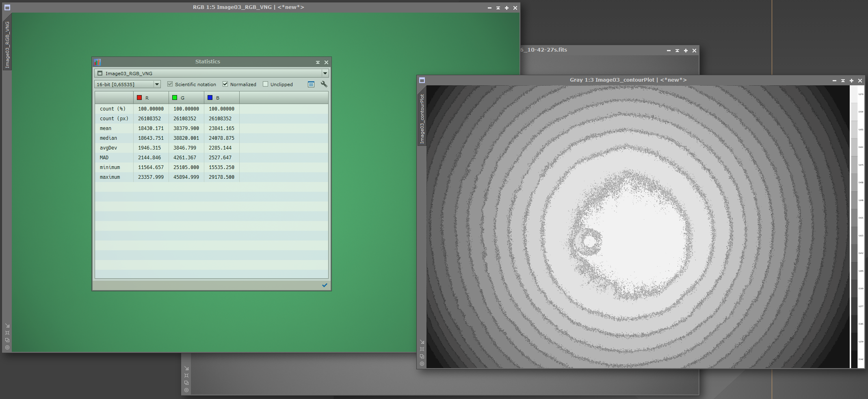Click overlapping squares icon in the .fits window sidebar

point(186,383)
